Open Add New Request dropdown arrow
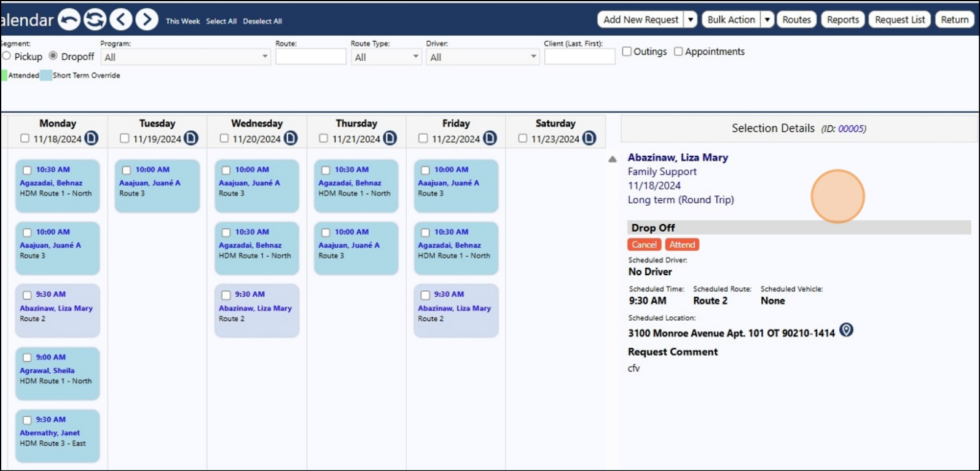Viewport: 980px width, 471px height. pos(691,20)
